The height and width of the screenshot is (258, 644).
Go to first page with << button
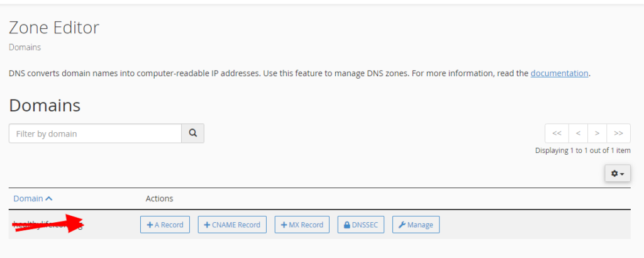click(x=557, y=133)
